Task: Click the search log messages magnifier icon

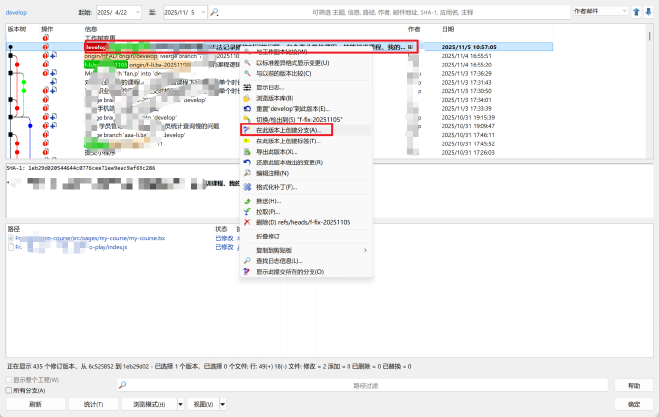Action: (248, 261)
